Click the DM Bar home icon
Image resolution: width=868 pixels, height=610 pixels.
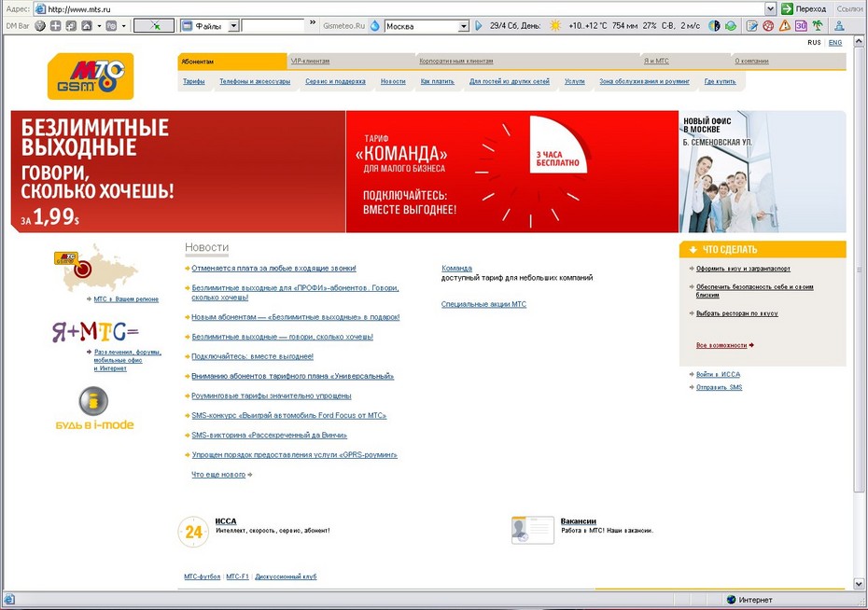[x=87, y=25]
